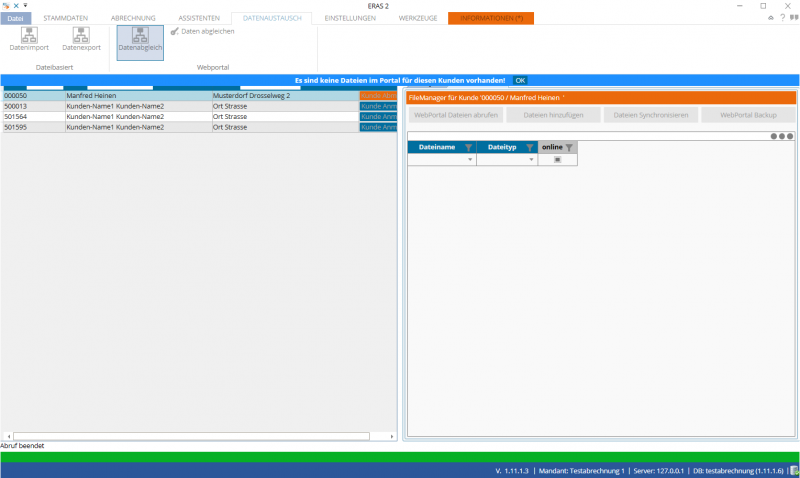Switch to the WERKZEUGE ribbon tab
Screen dimensions: 800x478
coord(418,18)
